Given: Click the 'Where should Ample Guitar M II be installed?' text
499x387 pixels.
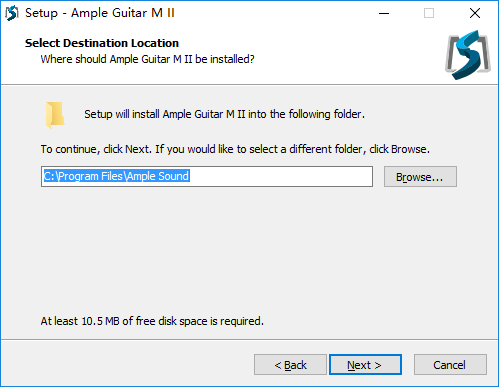Looking at the screenshot, I should (147, 59).
